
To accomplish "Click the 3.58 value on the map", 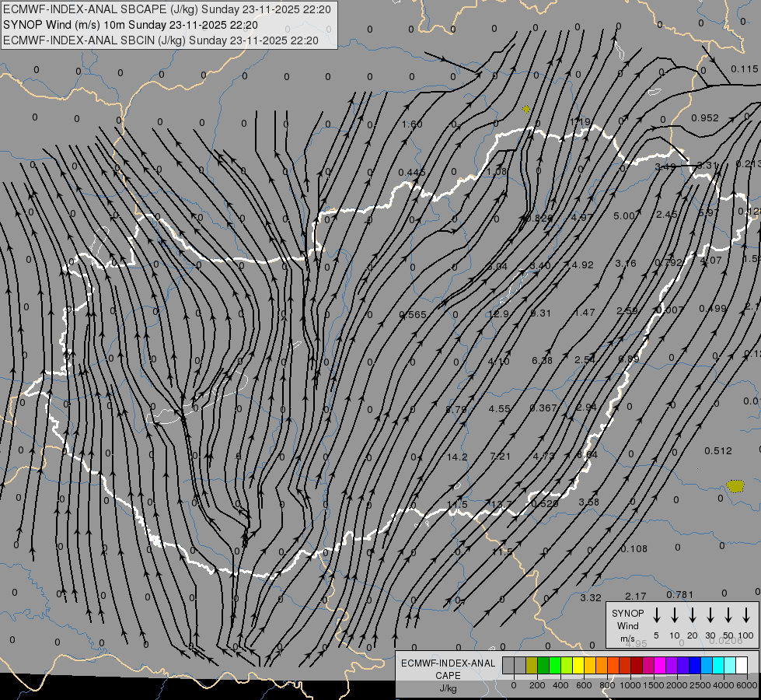I will tap(589, 502).
